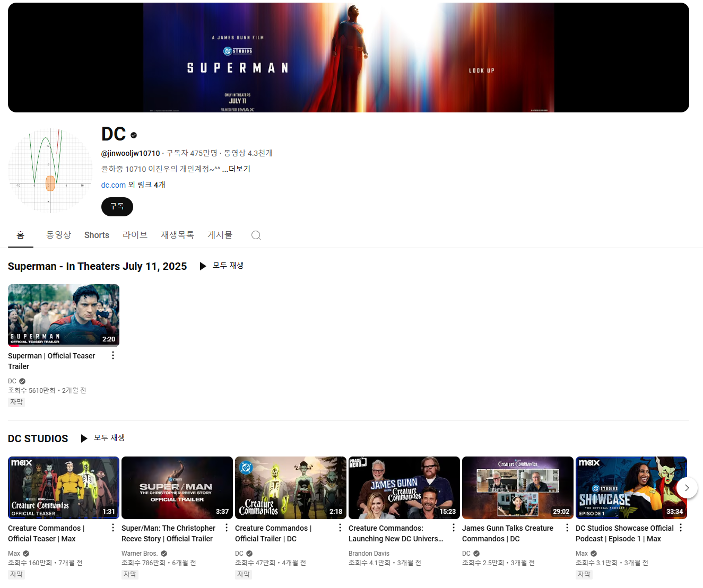Open the channel search magnifier icon
The width and height of the screenshot is (703, 588).
256,235
